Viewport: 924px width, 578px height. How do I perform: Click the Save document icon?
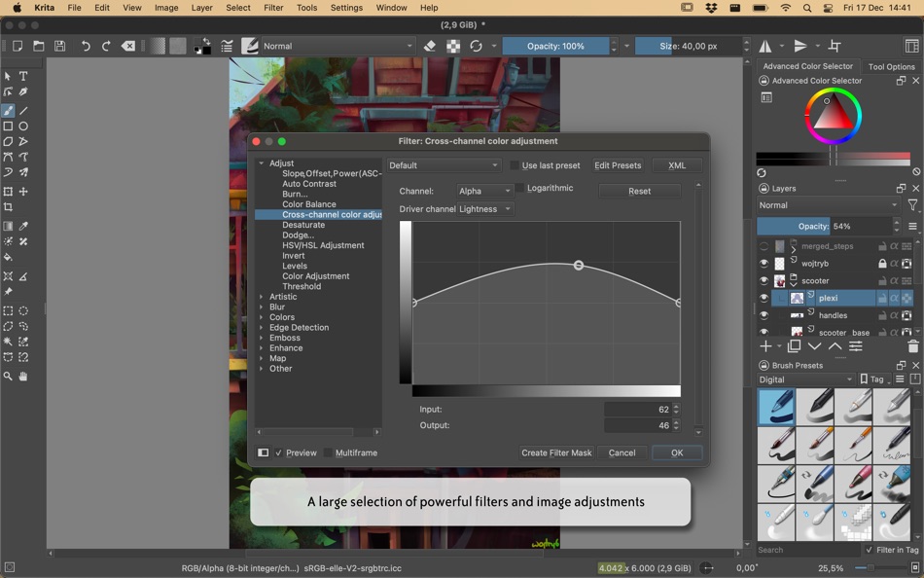tap(59, 46)
